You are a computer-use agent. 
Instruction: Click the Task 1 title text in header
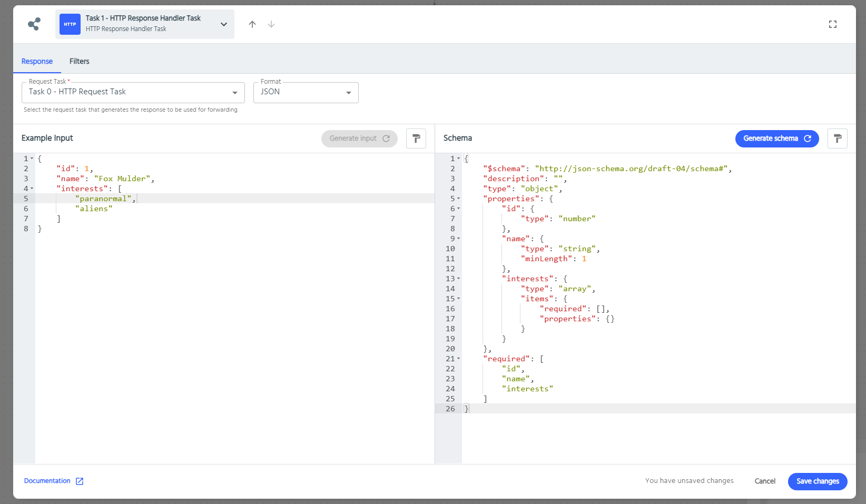[x=143, y=18]
